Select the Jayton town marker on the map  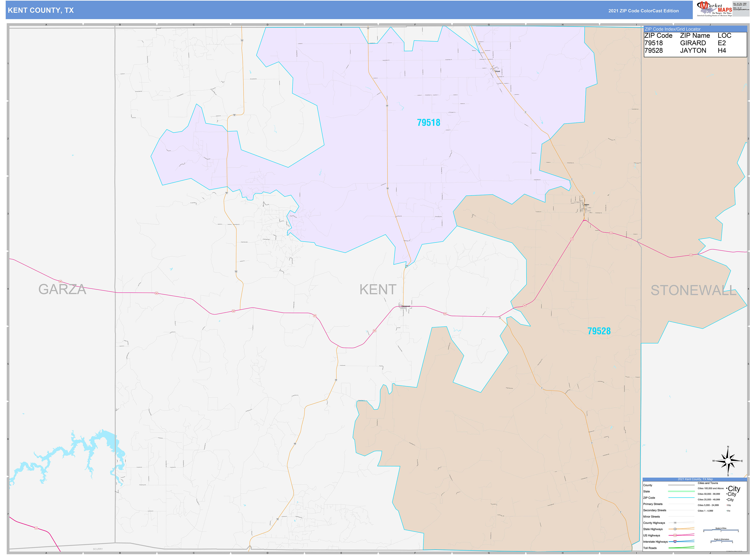tap(584, 206)
